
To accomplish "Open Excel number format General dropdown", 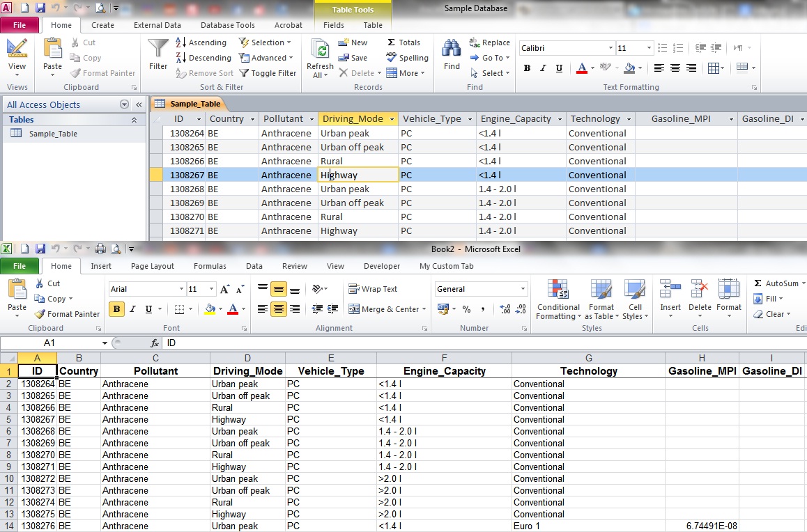I will 523,289.
